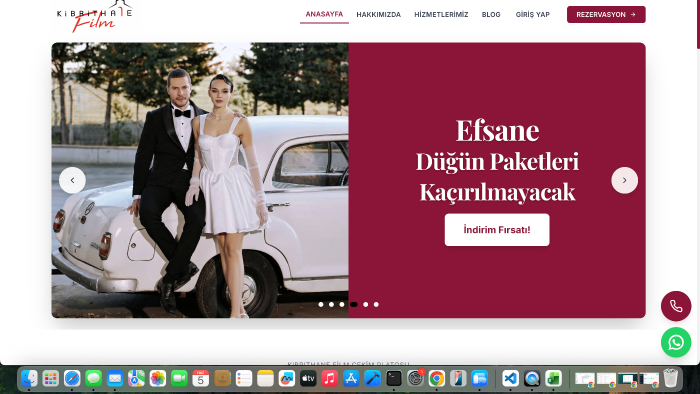Select the ANASAYFA navigation tab
The height and width of the screenshot is (394, 700).
[324, 14]
